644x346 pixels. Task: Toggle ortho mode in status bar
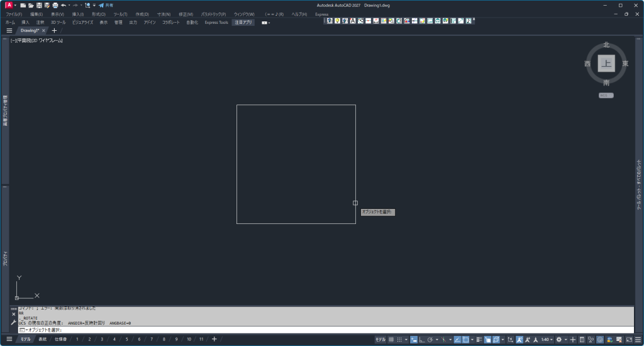[422, 340]
